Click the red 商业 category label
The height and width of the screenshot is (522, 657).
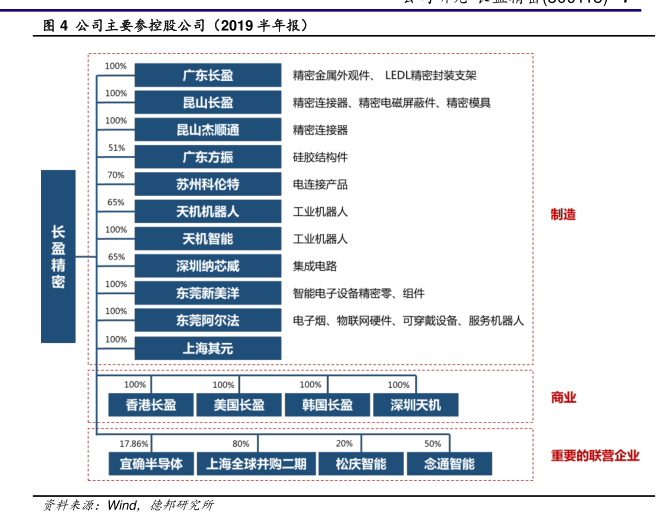click(x=563, y=397)
